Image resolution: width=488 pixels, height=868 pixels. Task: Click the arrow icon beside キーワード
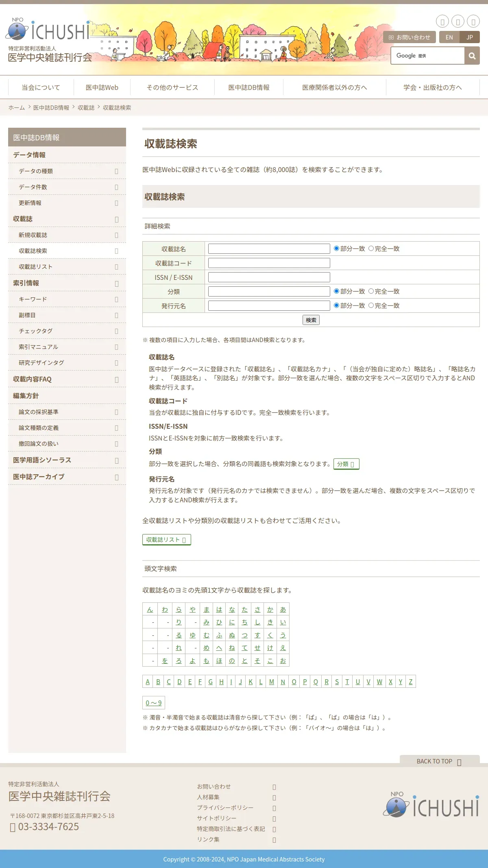(x=116, y=299)
